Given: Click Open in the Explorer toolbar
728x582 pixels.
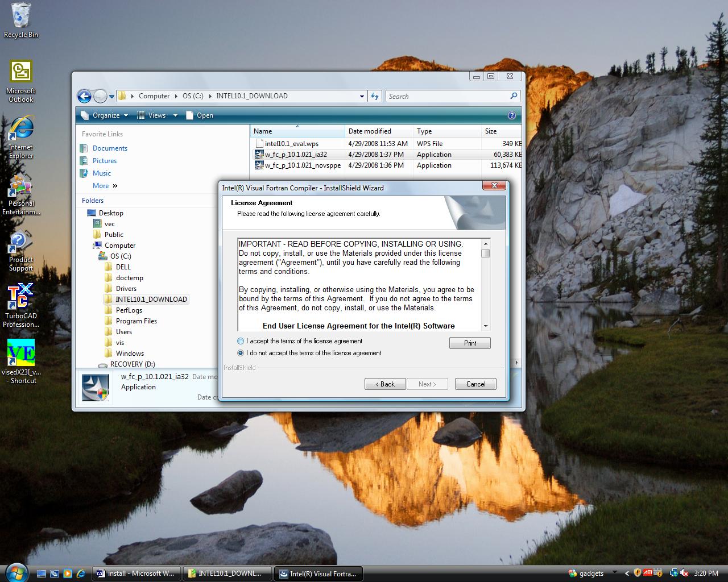Looking at the screenshot, I should (200, 115).
